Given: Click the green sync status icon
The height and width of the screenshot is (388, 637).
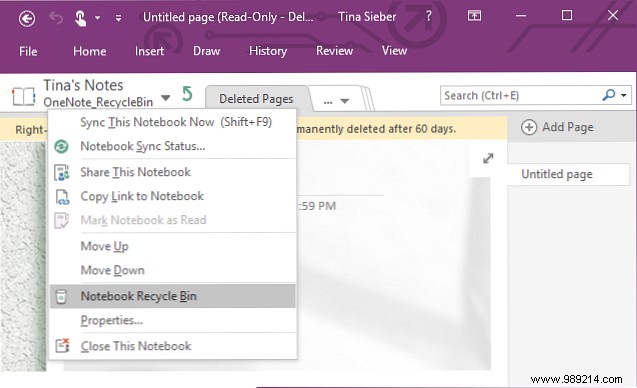Looking at the screenshot, I should pos(61,146).
